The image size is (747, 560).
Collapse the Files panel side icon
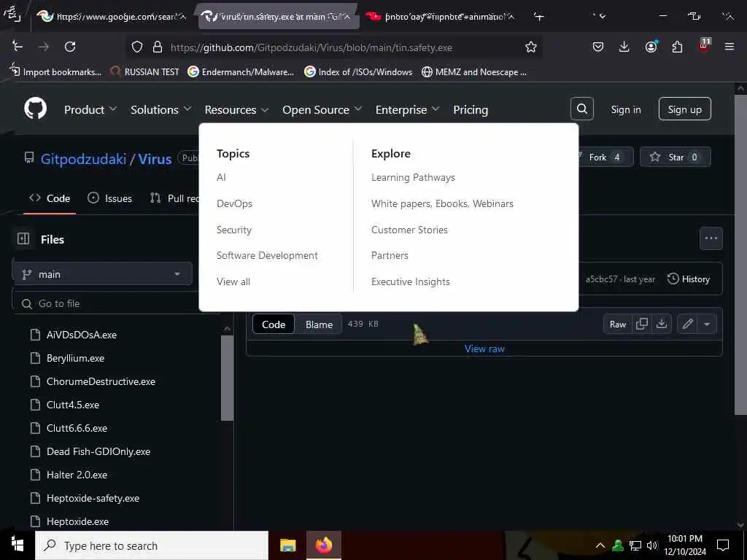tap(23, 238)
